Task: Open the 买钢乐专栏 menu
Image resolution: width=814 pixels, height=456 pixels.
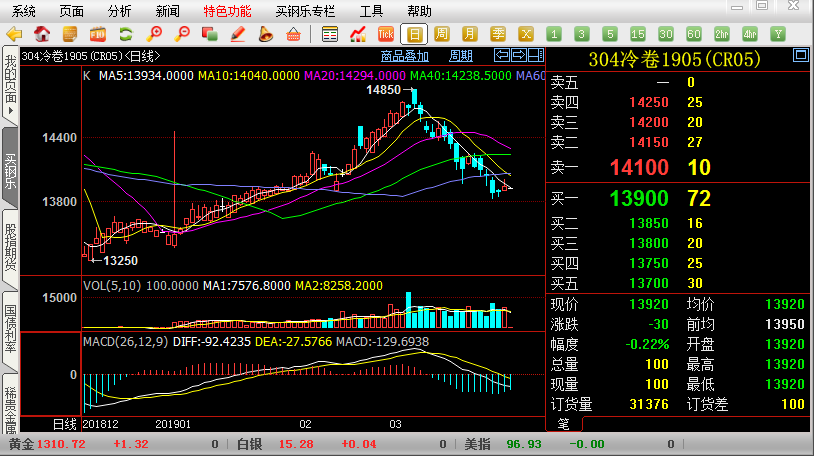Action: (x=305, y=11)
